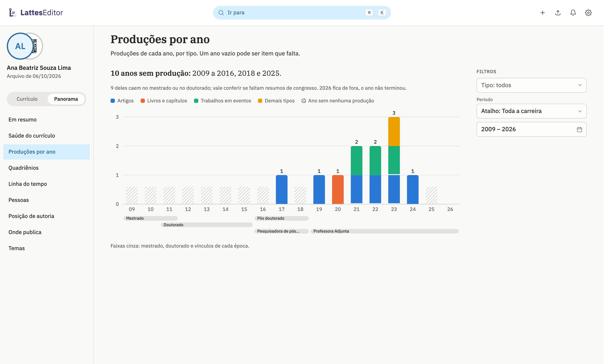610x364 pixels.
Task: Click the green segment of 2021 bar
Action: pos(356,161)
